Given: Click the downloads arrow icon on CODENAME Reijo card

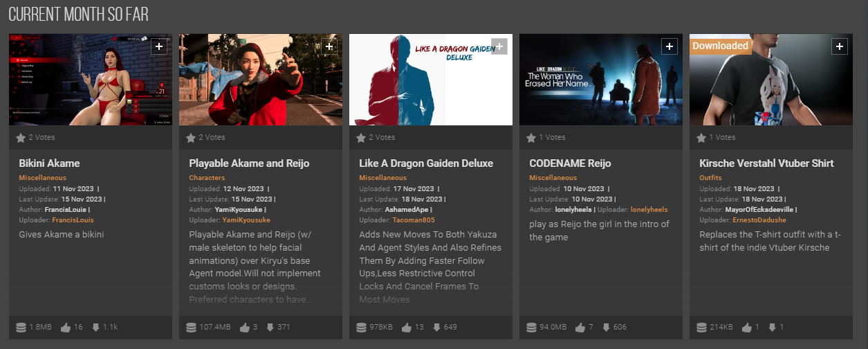Looking at the screenshot, I should coord(606,327).
